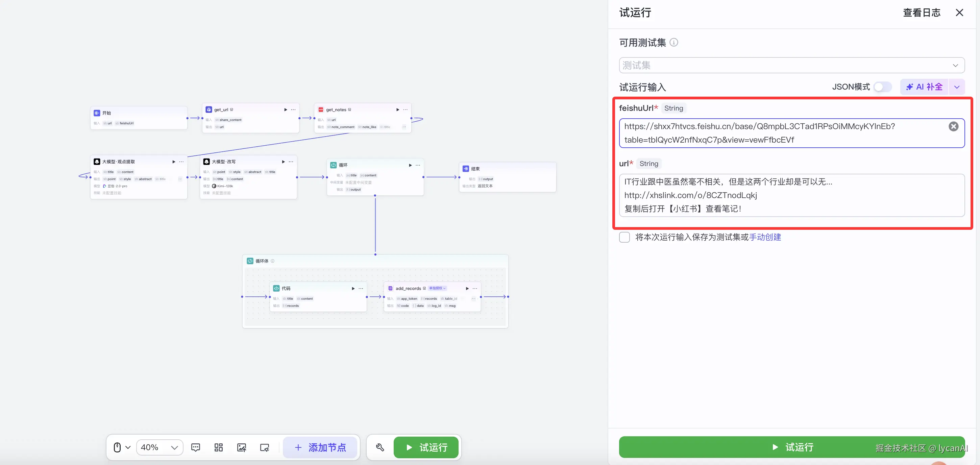980x465 pixels.
Task: Click AI 补全 button
Action: point(924,87)
